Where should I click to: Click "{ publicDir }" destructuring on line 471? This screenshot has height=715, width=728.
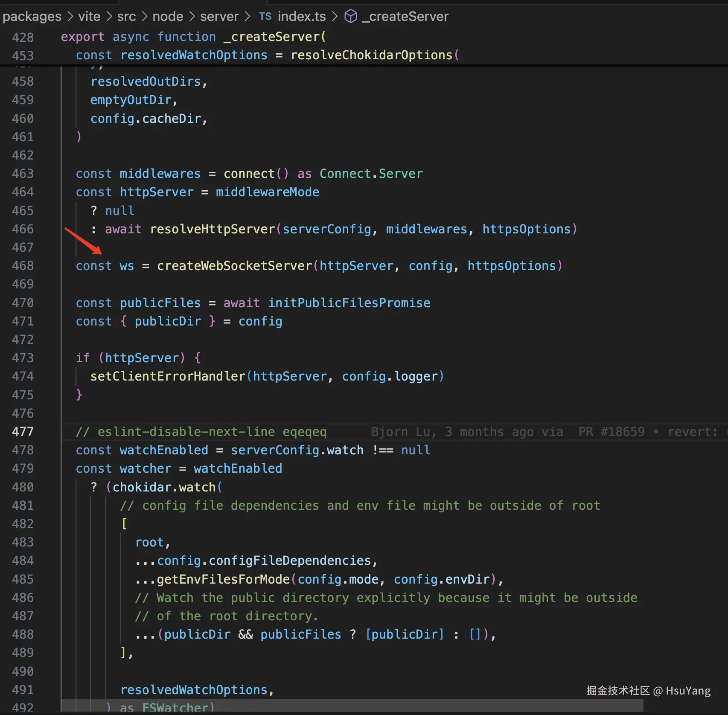168,321
